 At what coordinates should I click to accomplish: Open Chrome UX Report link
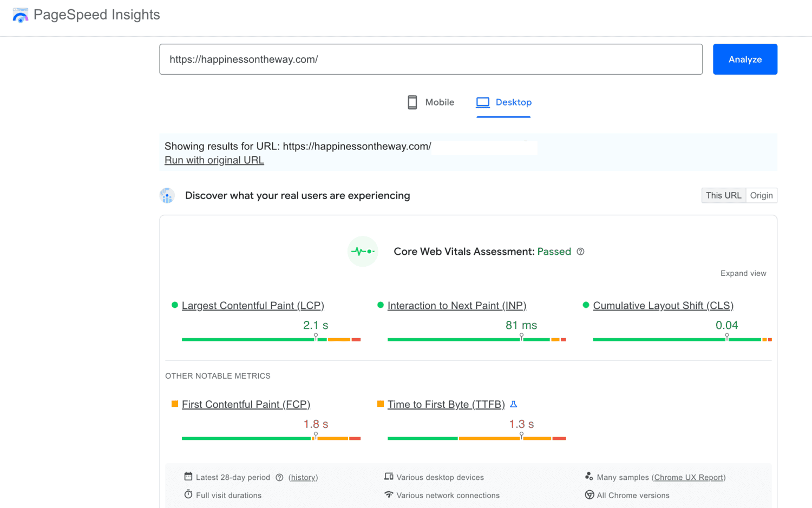[x=689, y=478]
